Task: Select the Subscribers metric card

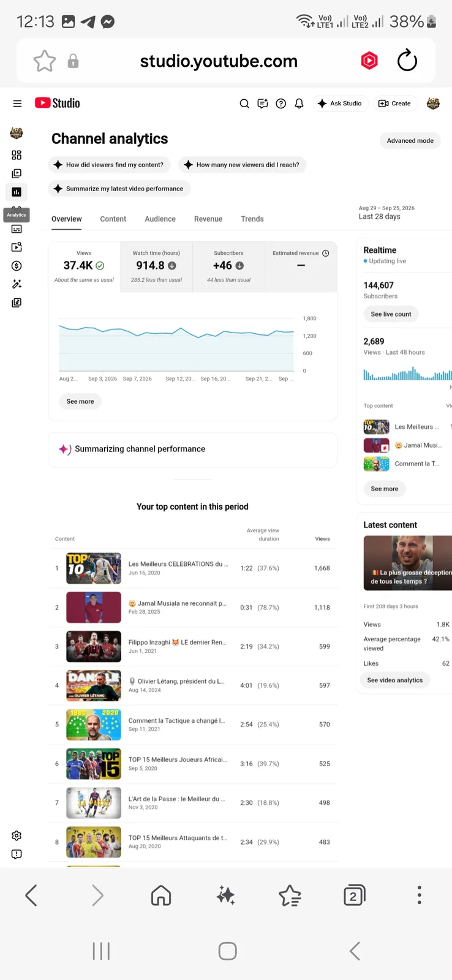Action: [228, 266]
